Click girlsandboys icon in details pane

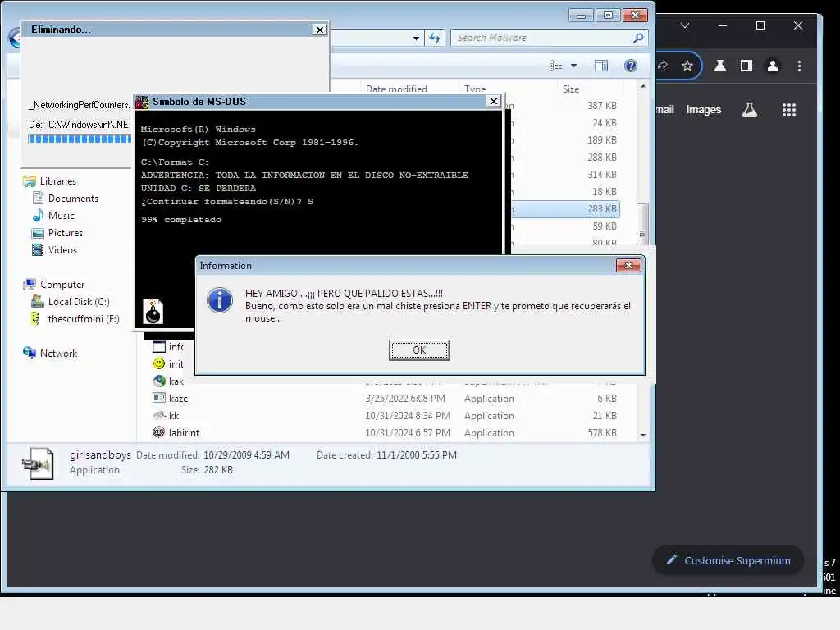point(38,463)
